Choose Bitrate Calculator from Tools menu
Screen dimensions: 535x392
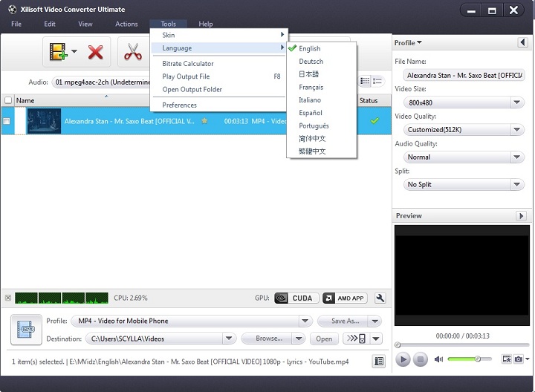coord(218,63)
